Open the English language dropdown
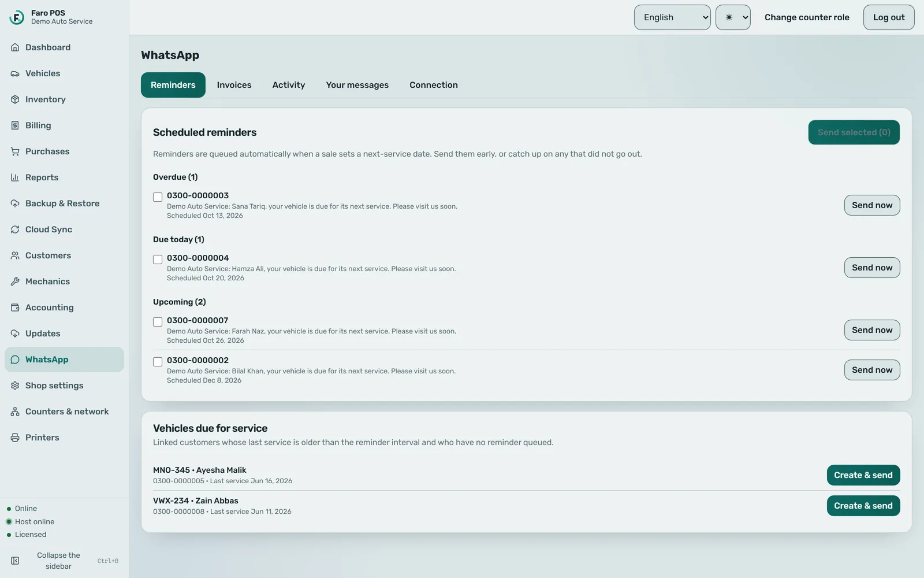The image size is (924, 578). 672,17
